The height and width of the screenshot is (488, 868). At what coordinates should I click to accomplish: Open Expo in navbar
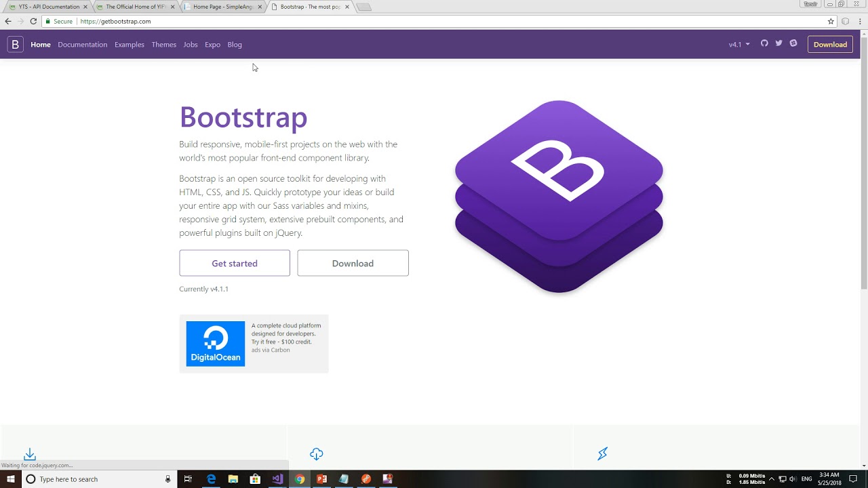pos(213,45)
